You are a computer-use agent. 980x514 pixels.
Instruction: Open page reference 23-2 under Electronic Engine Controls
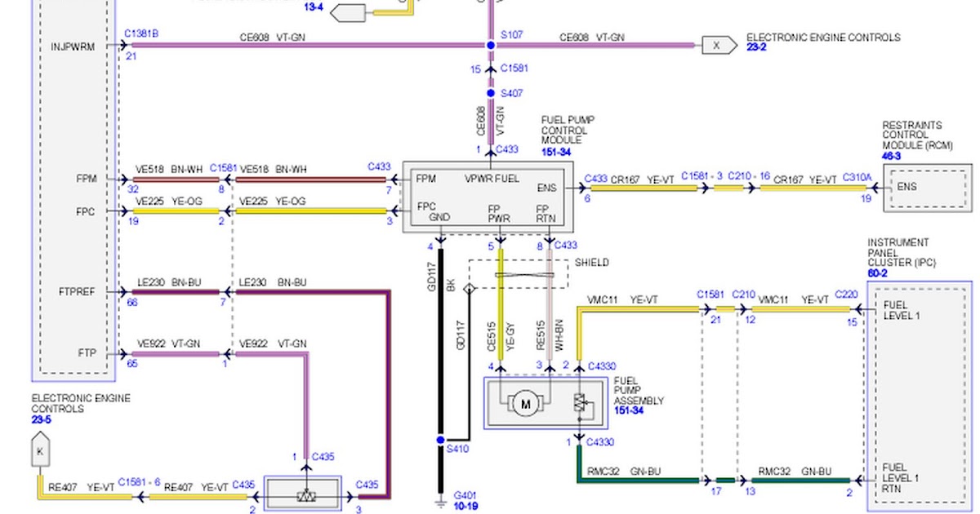tap(757, 48)
